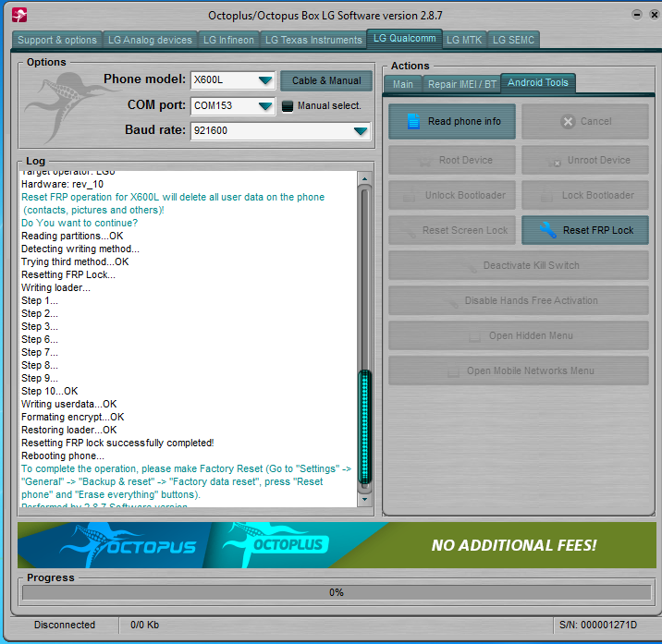Click the Open Hidden Menu icon
Viewport: 662px width, 644px height.
click(x=474, y=336)
